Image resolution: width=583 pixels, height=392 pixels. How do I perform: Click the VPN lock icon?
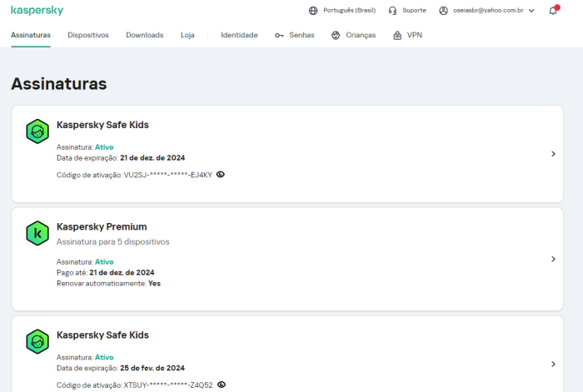click(x=397, y=35)
